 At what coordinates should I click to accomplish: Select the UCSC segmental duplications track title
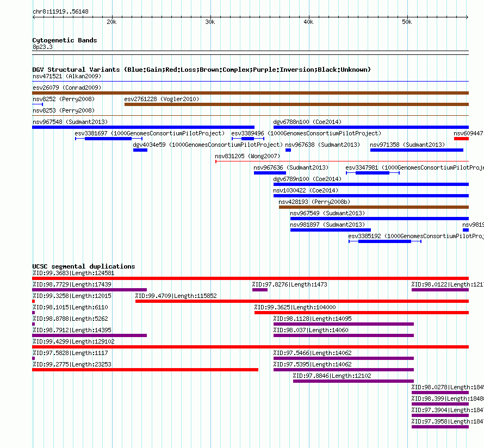pos(84,266)
